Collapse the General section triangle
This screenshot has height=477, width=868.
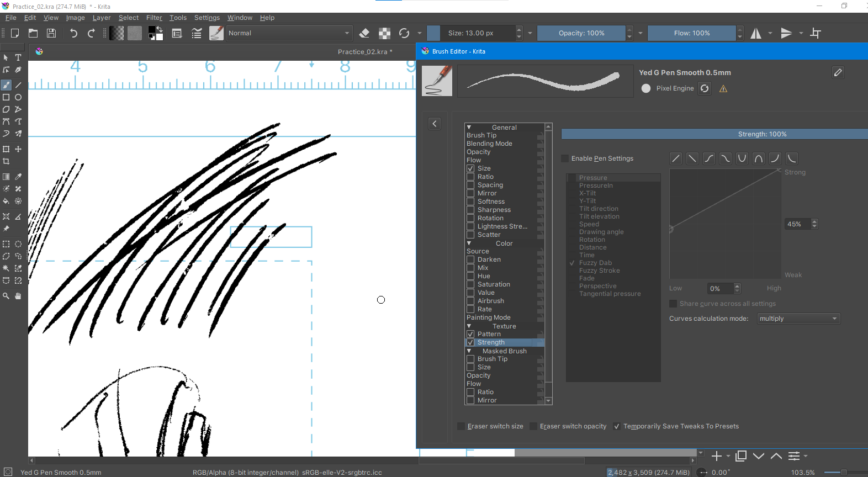[x=469, y=128]
